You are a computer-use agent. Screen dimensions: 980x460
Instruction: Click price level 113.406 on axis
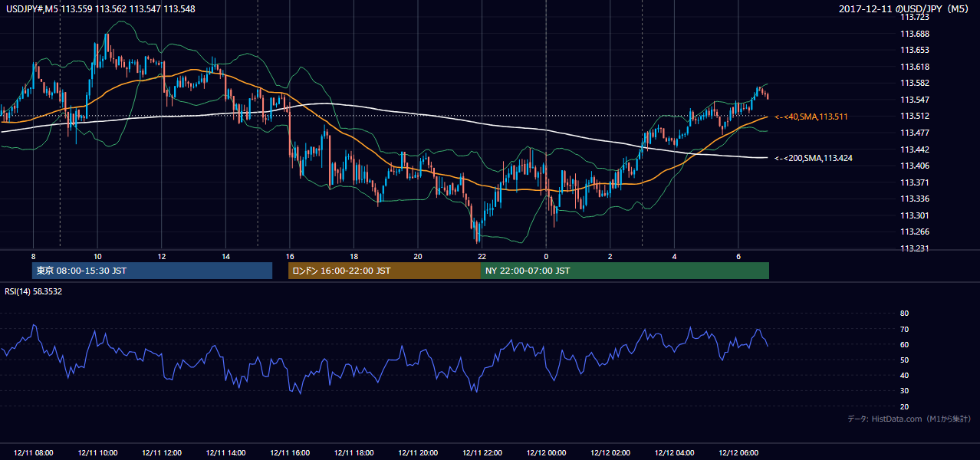click(x=914, y=166)
